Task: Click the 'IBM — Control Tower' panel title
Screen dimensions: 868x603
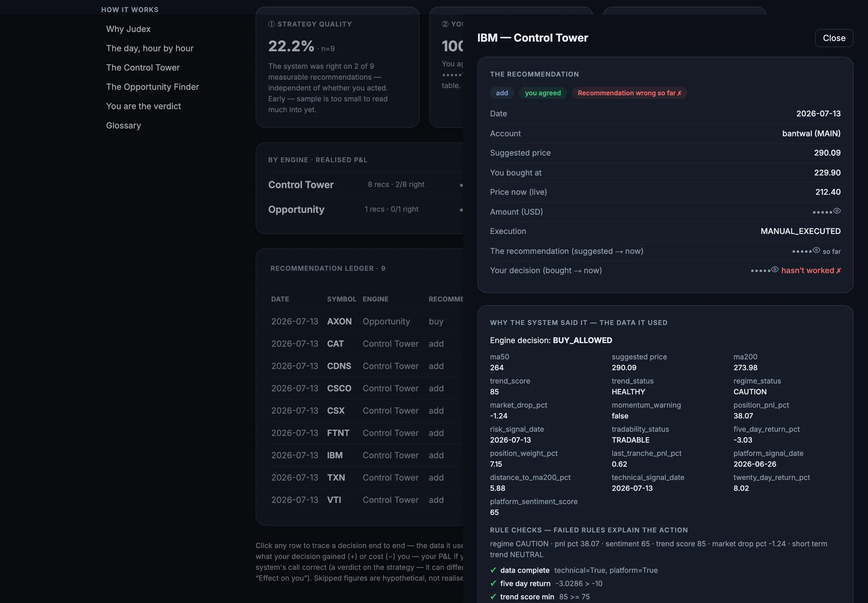Action: point(533,38)
